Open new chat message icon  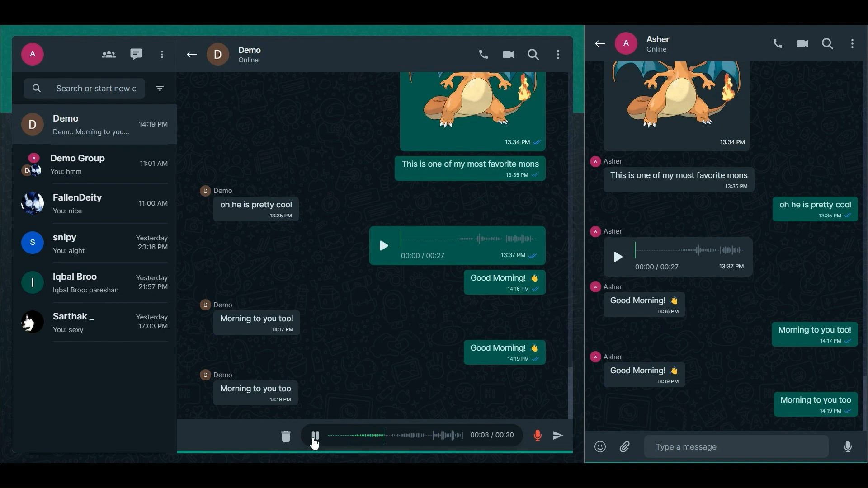pyautogui.click(x=136, y=54)
